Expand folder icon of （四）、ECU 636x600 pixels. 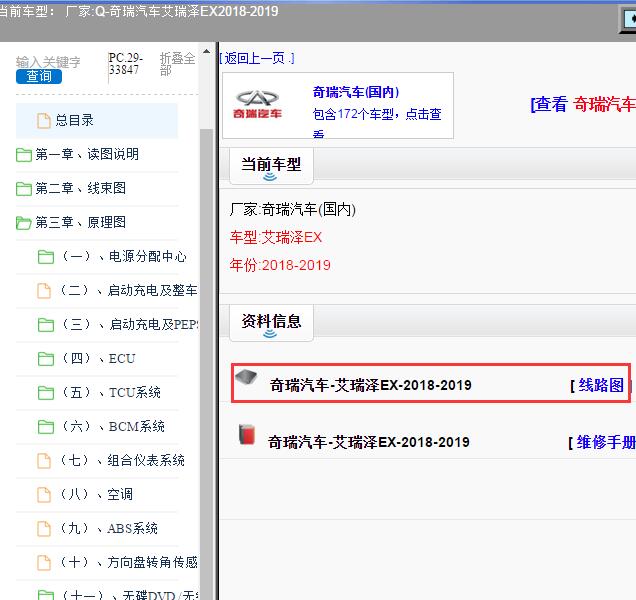click(46, 359)
